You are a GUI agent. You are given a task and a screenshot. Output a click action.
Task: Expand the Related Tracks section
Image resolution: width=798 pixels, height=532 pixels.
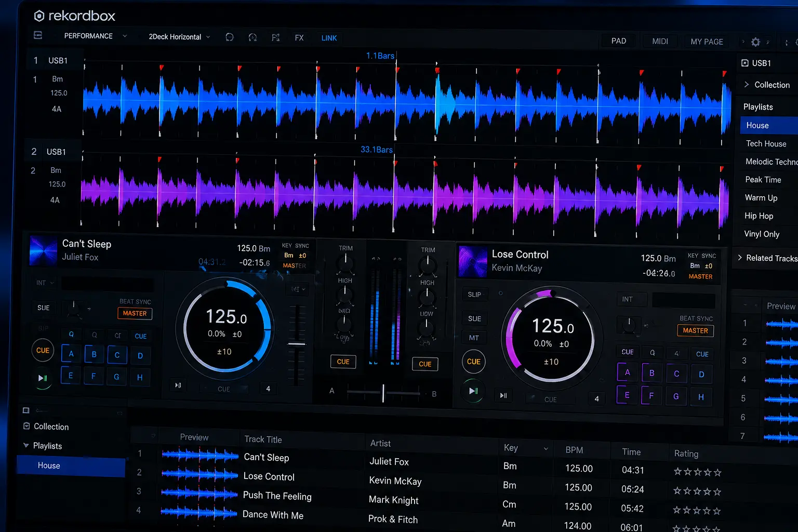(x=767, y=258)
